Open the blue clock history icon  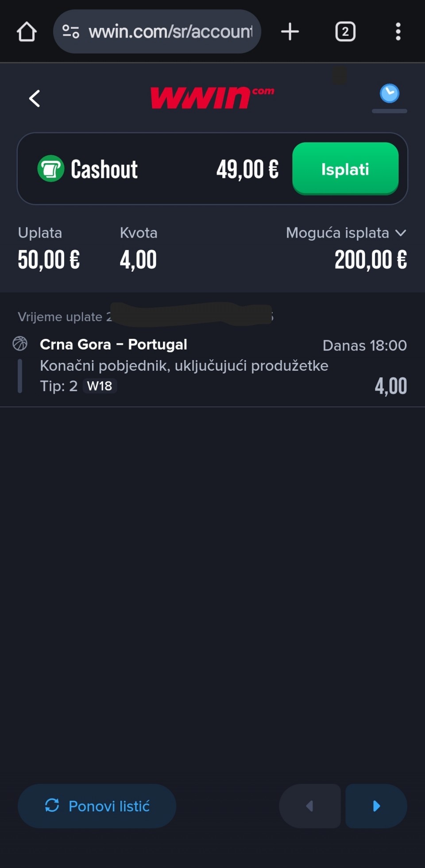click(x=389, y=94)
